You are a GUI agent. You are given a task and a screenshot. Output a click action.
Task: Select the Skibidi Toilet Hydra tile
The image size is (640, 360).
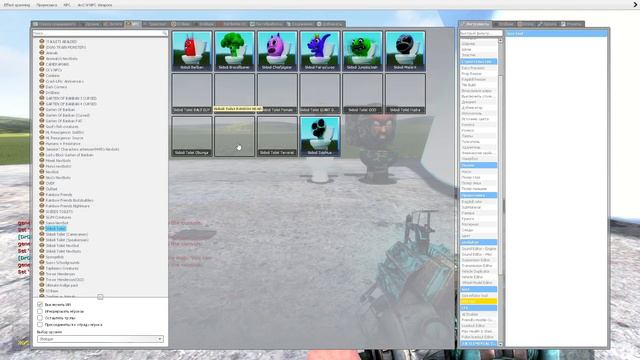click(x=405, y=93)
